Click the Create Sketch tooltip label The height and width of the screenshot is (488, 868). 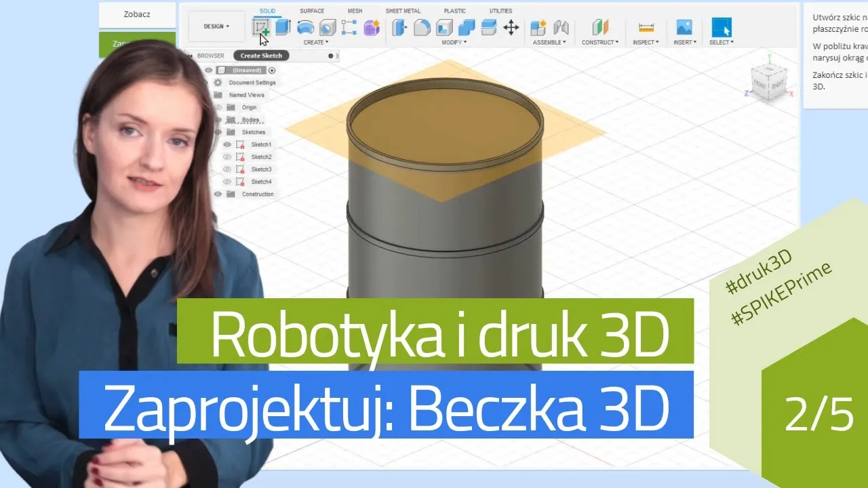pyautogui.click(x=261, y=56)
